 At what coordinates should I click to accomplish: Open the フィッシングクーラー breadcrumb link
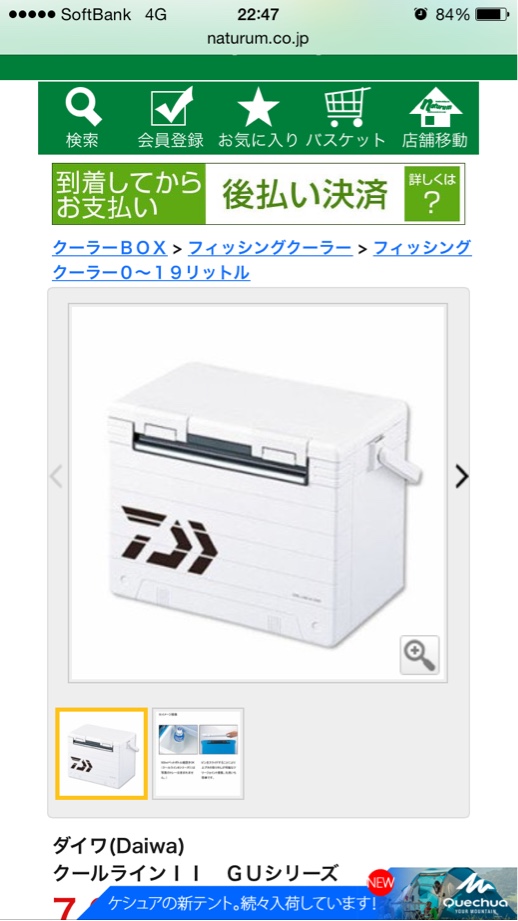pos(270,248)
